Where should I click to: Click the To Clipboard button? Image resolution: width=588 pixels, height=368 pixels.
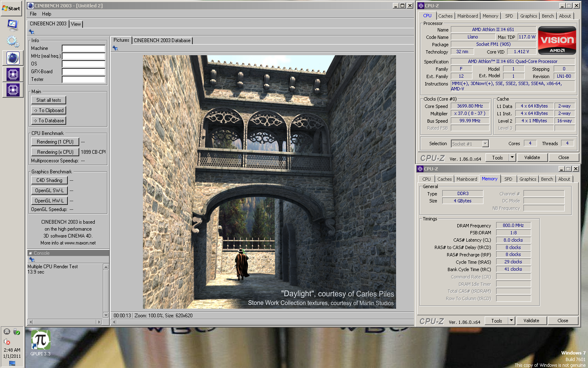[49, 110]
